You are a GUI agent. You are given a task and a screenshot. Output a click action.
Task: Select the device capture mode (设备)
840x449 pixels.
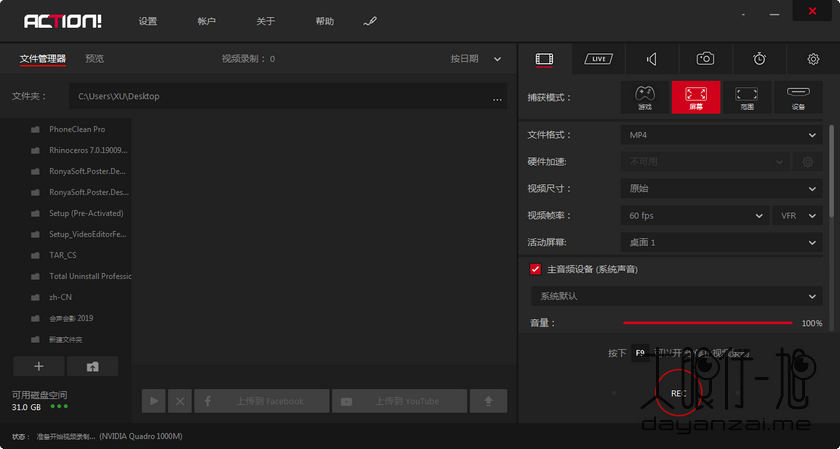pos(797,97)
